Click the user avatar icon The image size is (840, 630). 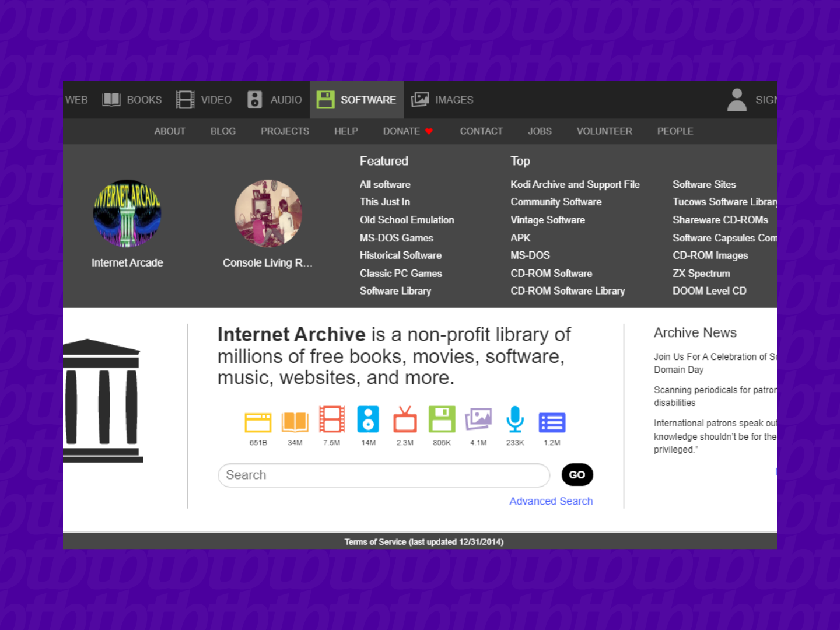click(x=737, y=100)
